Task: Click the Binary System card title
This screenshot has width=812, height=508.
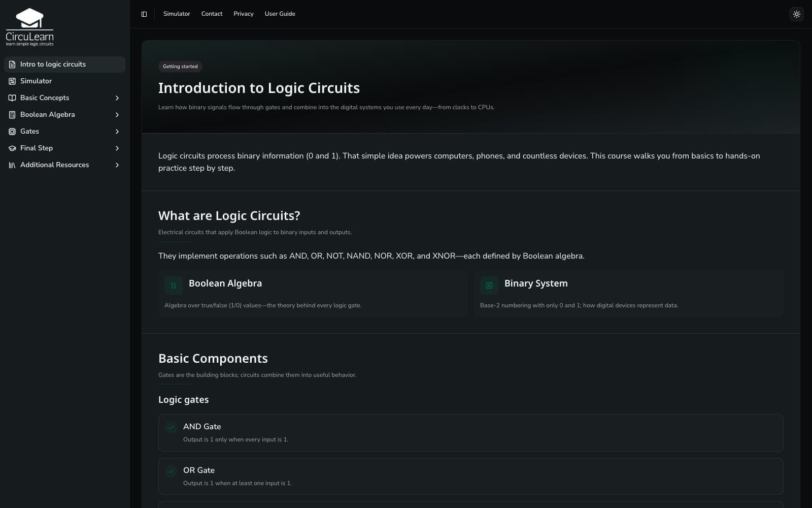Action: point(536,283)
